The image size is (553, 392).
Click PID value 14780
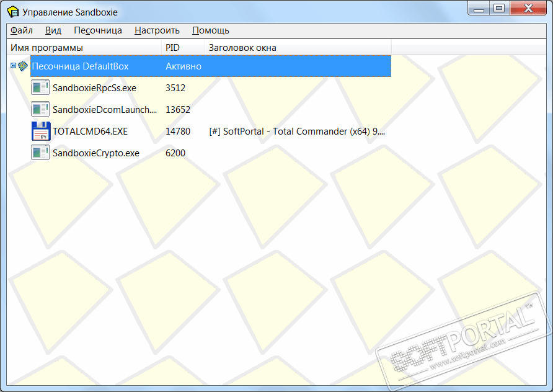(178, 131)
